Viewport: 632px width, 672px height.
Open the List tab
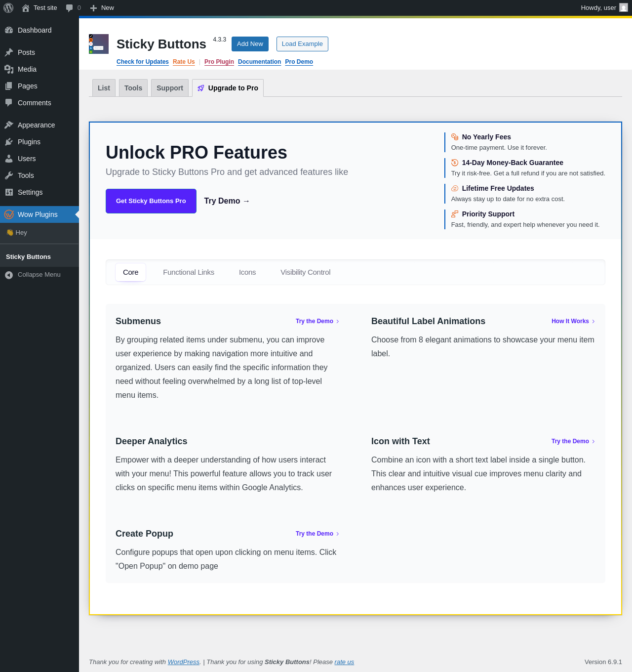click(x=104, y=88)
